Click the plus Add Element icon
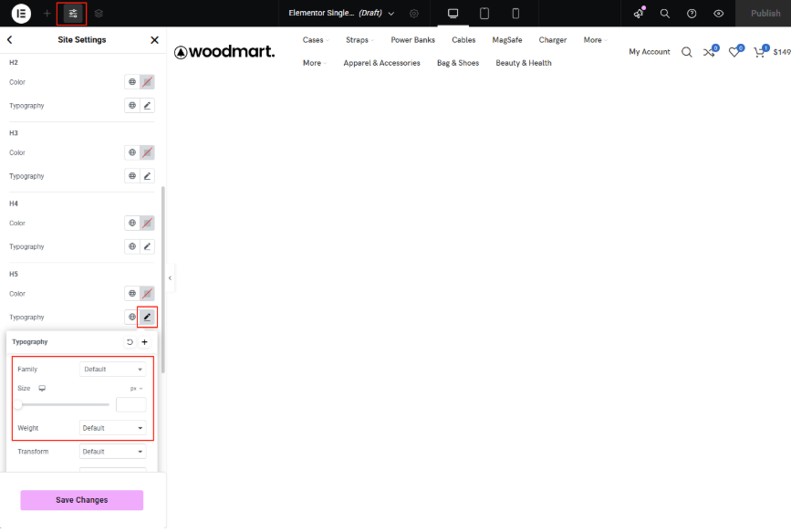 pos(47,14)
